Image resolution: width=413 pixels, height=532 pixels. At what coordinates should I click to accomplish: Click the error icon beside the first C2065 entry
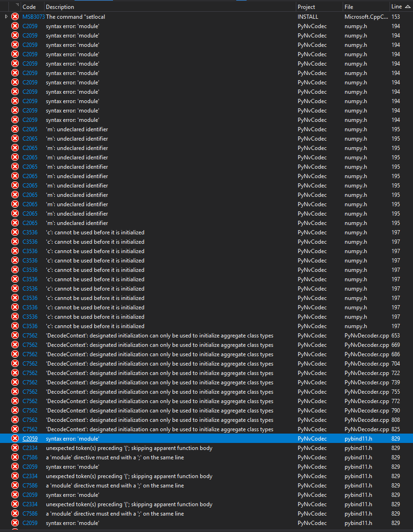(x=15, y=129)
